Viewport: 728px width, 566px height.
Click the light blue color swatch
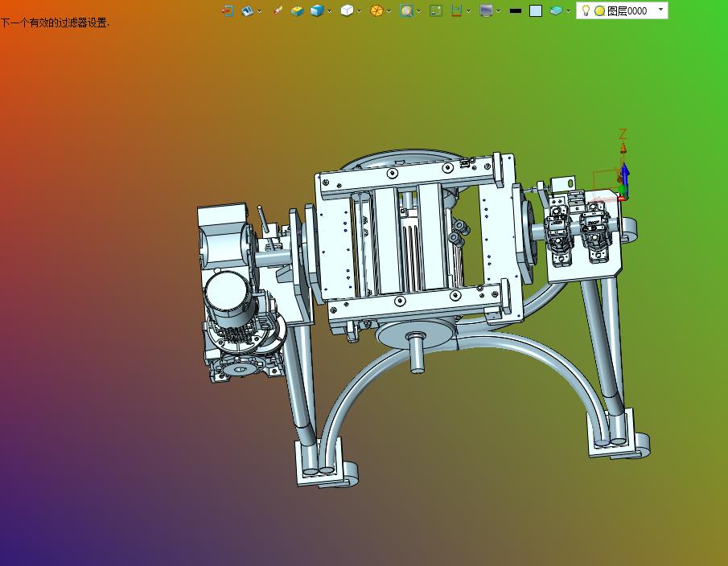click(536, 10)
